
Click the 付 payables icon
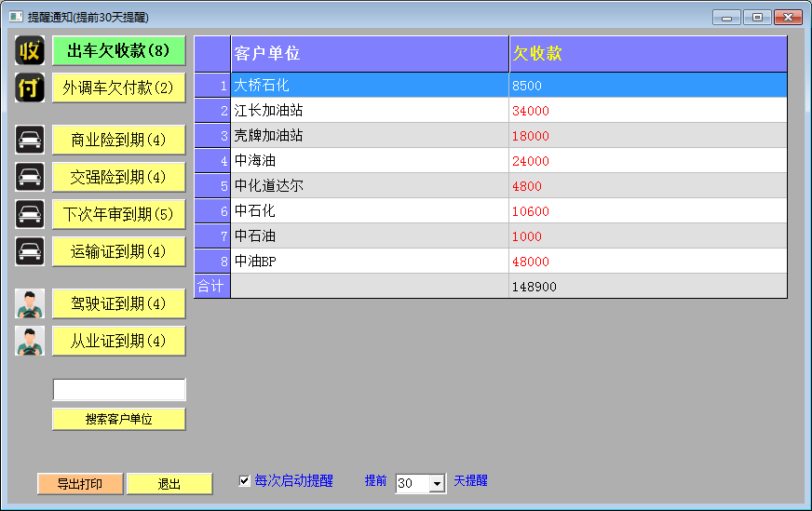[30, 87]
